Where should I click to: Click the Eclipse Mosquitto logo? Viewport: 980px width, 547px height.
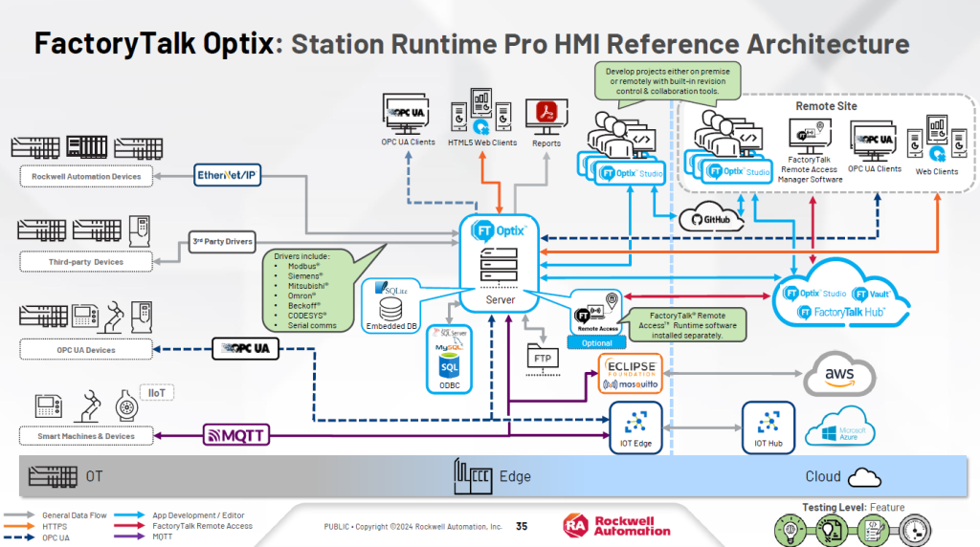tap(631, 374)
